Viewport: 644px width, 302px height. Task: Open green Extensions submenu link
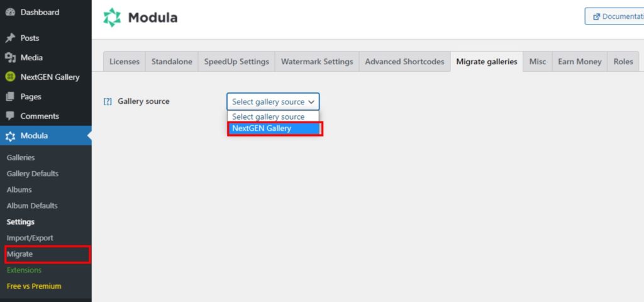(24, 270)
